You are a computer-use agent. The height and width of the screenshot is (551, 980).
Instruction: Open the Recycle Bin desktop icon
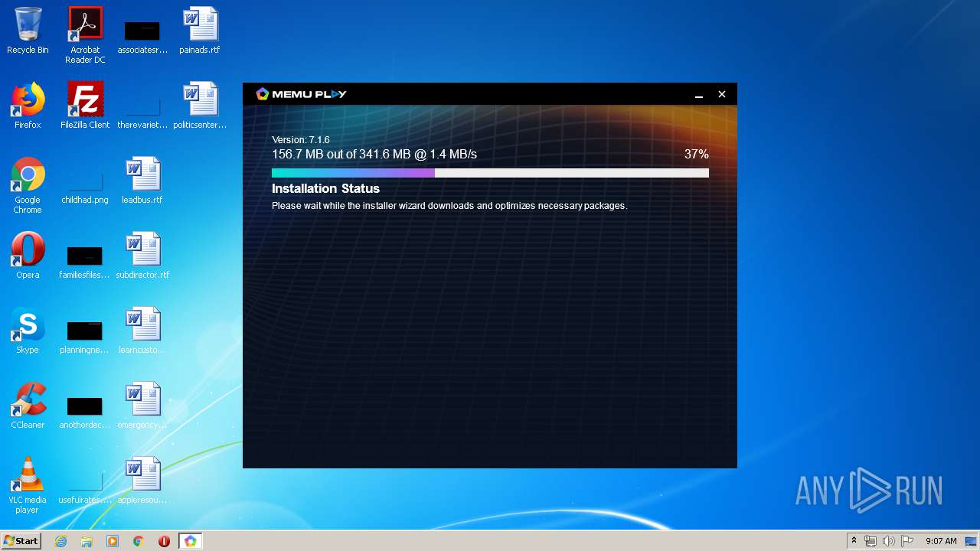click(28, 31)
